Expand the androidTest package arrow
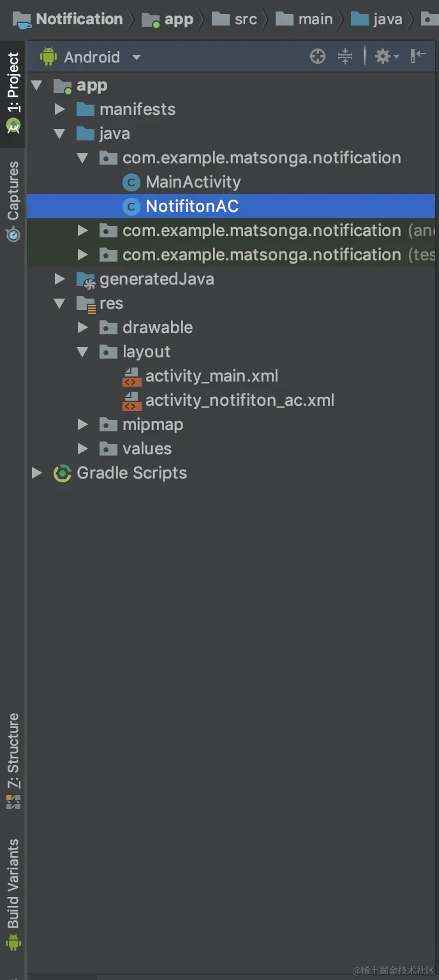439x980 pixels. [82, 230]
